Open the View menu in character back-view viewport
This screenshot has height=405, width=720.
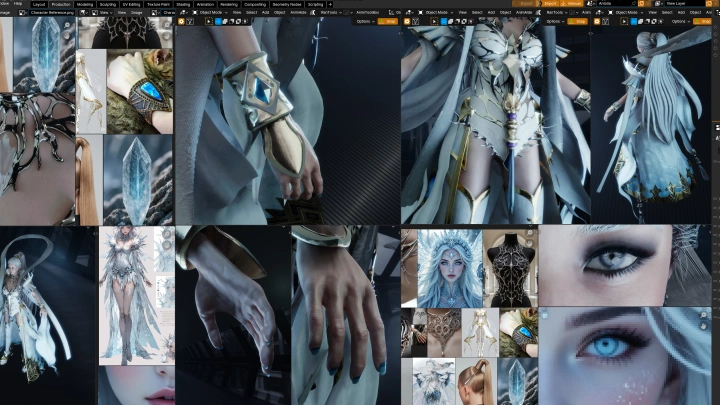tap(652, 13)
